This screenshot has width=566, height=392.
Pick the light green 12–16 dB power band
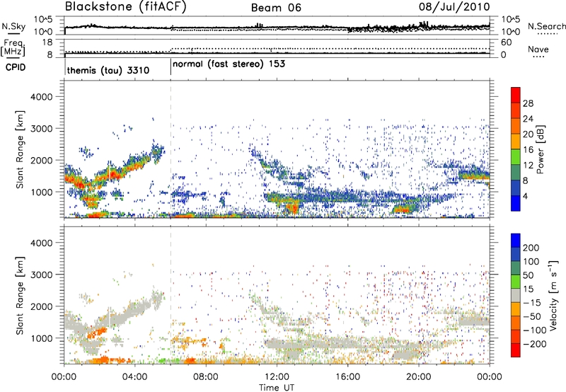516,157
